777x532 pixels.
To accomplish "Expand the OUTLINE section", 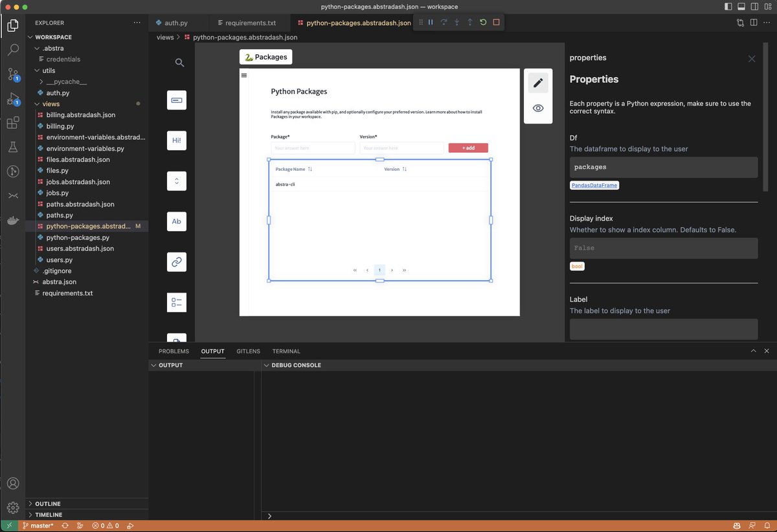I will coord(87,504).
